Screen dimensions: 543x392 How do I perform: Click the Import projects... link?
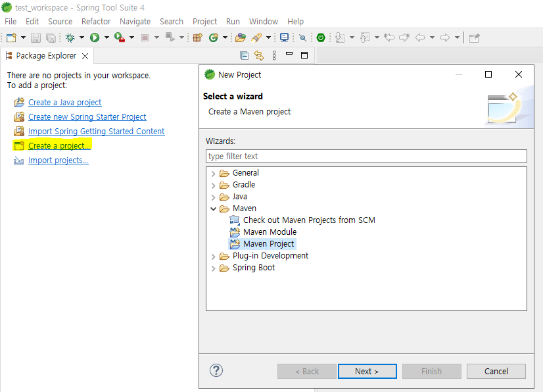click(58, 160)
